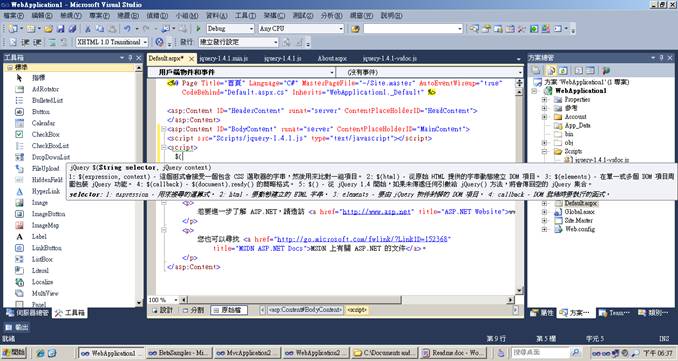Switch to the jquery-1.4.1.min.js tab
The image size is (678, 361).
point(223,58)
